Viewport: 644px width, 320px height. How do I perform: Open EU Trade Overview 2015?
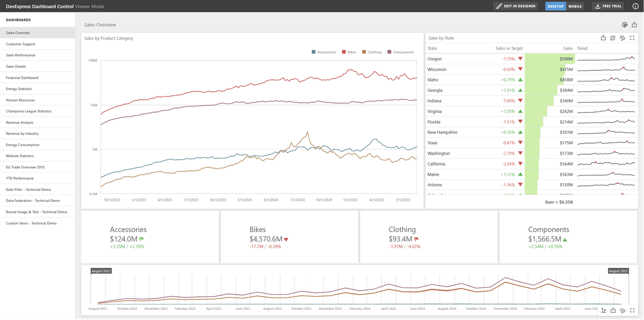(38, 167)
